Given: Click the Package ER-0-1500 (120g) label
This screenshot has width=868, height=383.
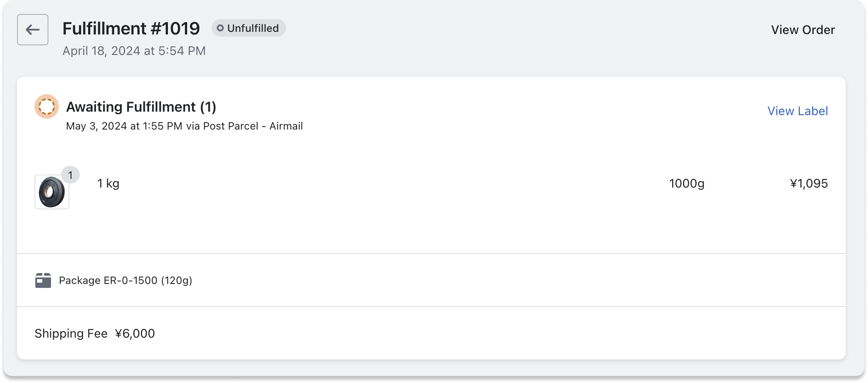Looking at the screenshot, I should click(126, 280).
